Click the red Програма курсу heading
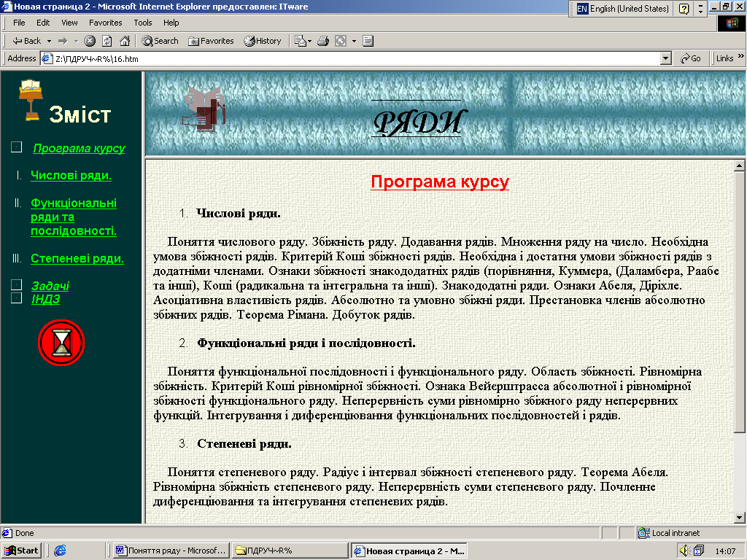 click(440, 182)
